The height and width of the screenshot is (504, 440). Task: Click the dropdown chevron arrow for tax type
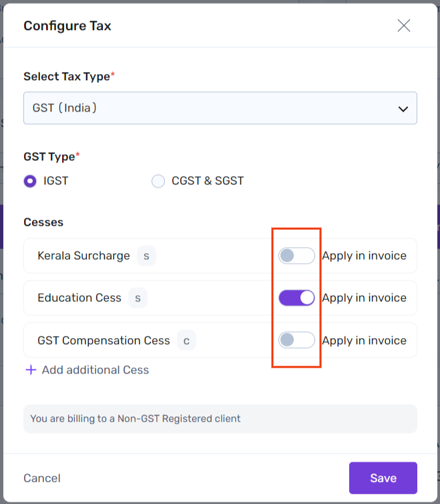(x=403, y=108)
